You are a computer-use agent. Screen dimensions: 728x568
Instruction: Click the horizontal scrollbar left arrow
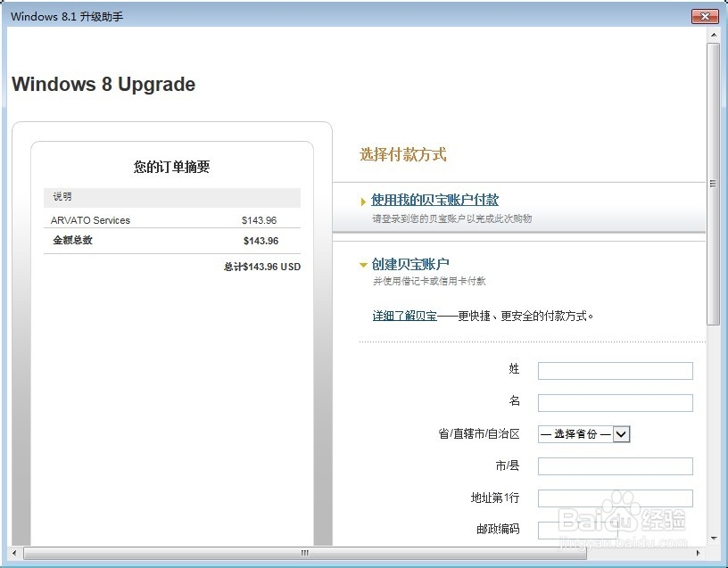(x=14, y=553)
